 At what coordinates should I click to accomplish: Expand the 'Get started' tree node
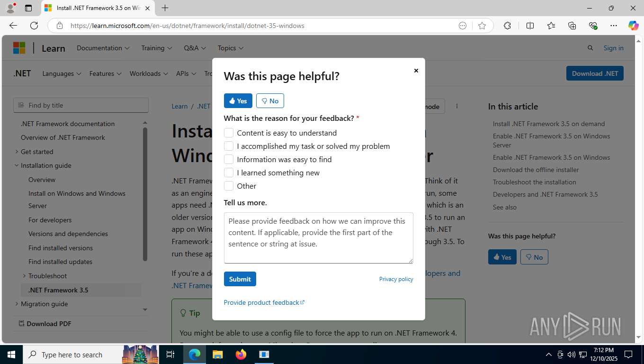17,152
